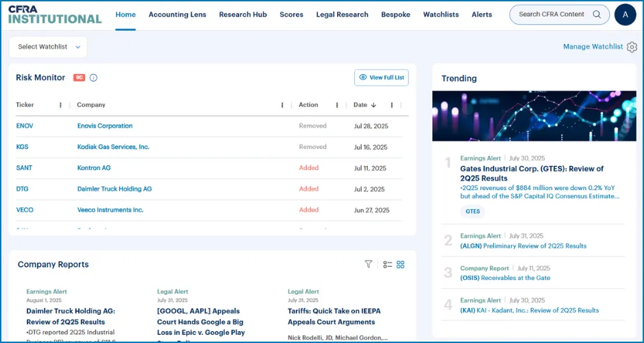Click the Manage Watchlist link
644x343 pixels.
pos(593,47)
